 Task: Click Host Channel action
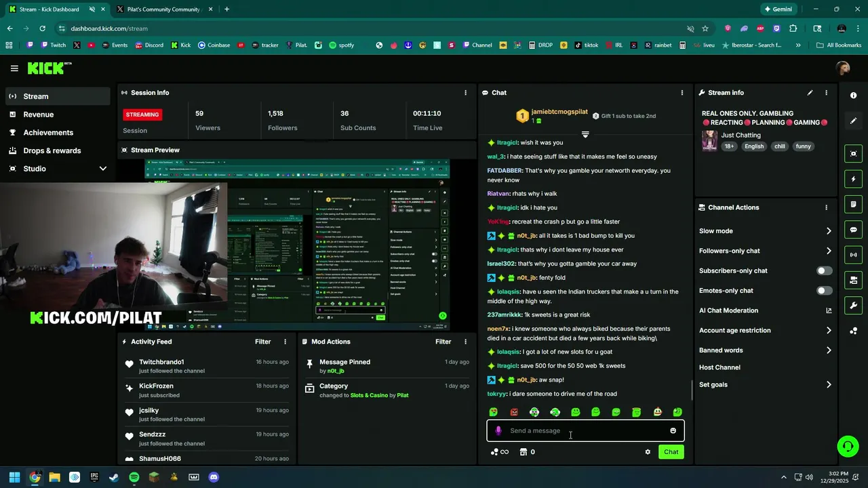coord(719,367)
